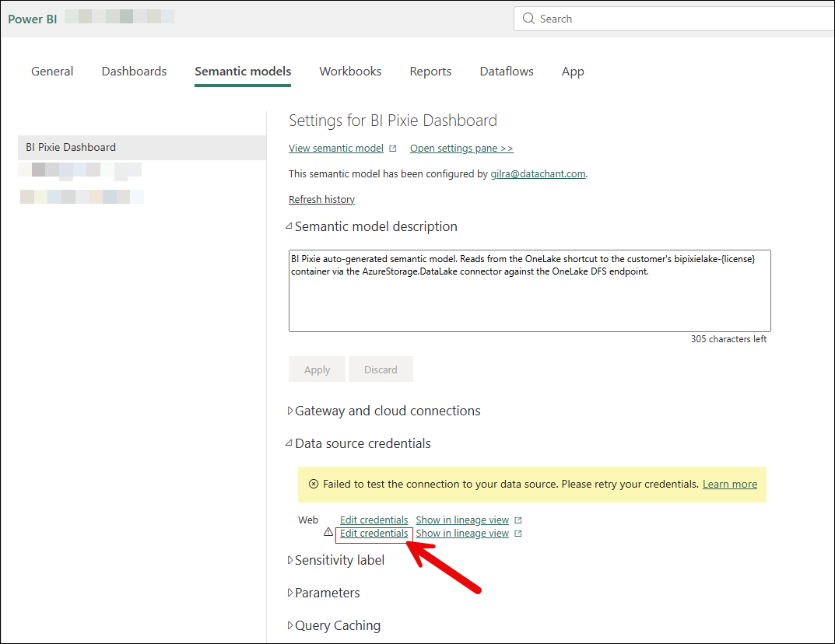Click Learn more in the error banner
The image size is (835, 644).
tap(730, 485)
